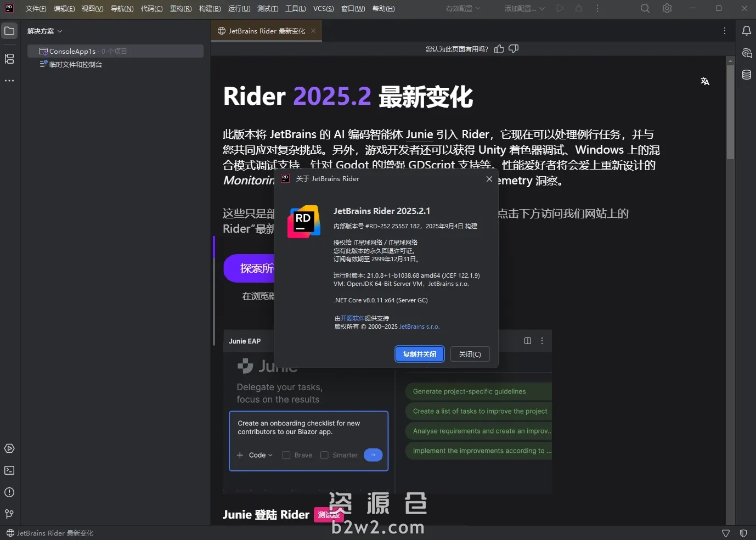Click the translate page icon

705,81
